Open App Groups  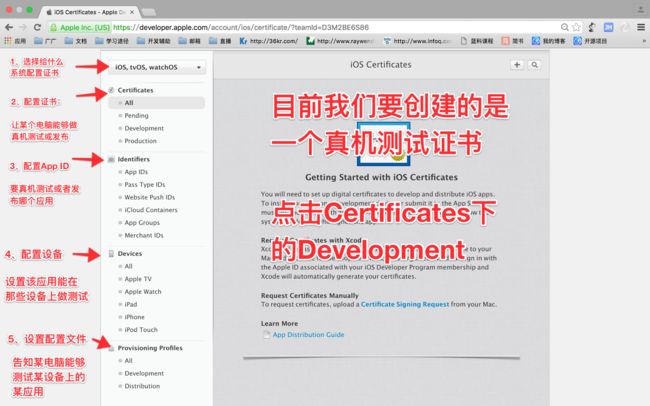coord(142,223)
